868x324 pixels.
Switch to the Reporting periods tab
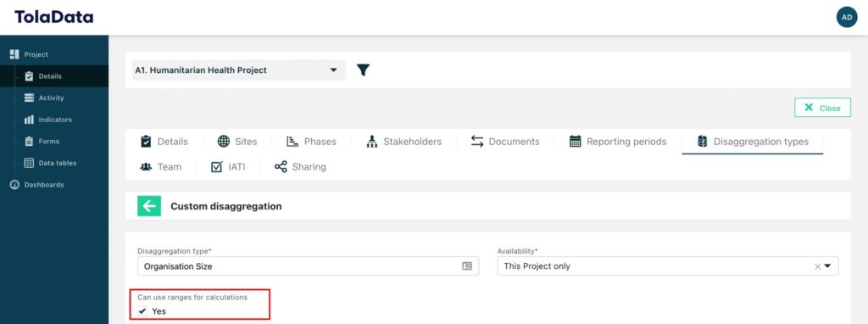(x=618, y=142)
